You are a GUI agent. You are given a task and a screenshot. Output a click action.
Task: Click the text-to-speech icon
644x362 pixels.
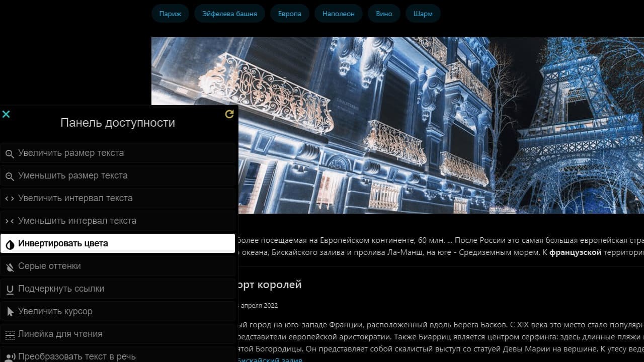10,356
